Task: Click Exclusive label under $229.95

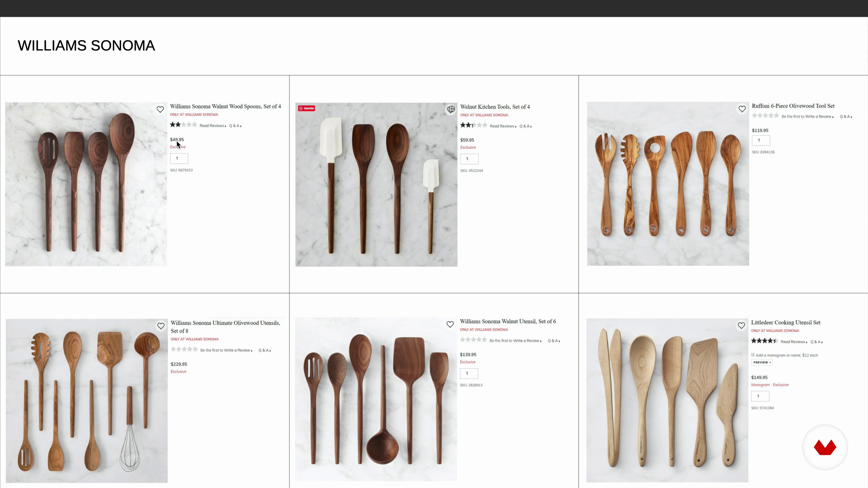Action: coord(178,371)
